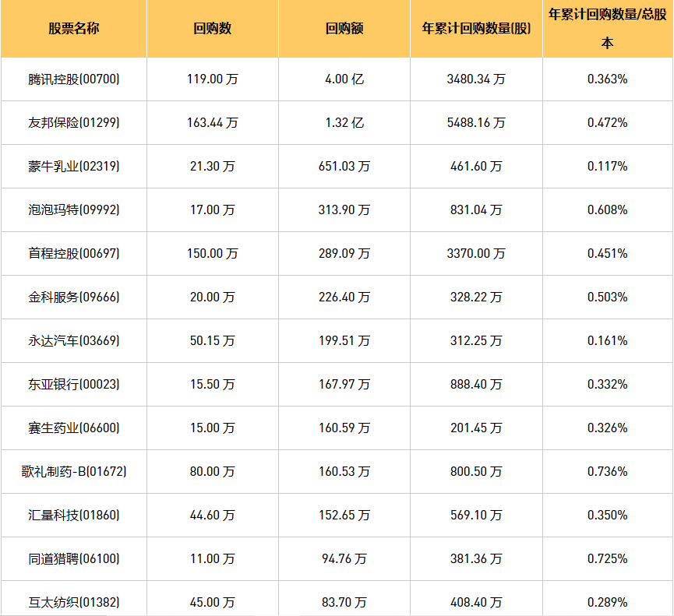Click the 119.00 万 buyback count cell
This screenshot has height=616, width=674.
(213, 79)
